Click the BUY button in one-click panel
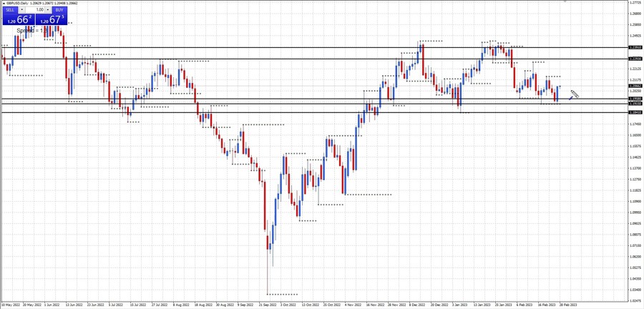The width and height of the screenshot is (644, 309). click(59, 10)
